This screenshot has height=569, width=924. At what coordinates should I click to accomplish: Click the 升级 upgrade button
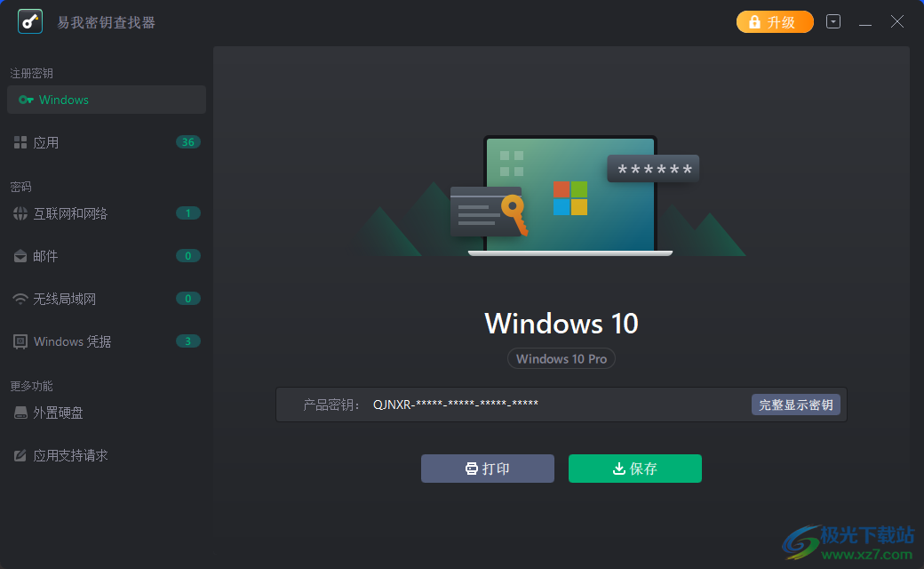coord(775,22)
